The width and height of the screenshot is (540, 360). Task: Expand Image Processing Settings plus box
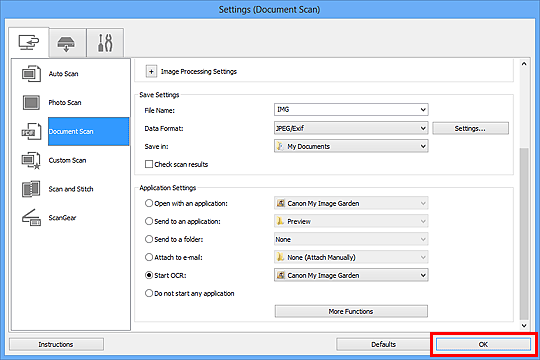click(x=151, y=72)
